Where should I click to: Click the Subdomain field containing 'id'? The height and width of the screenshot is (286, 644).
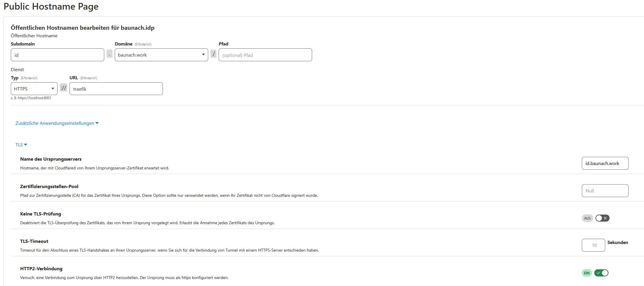point(57,55)
